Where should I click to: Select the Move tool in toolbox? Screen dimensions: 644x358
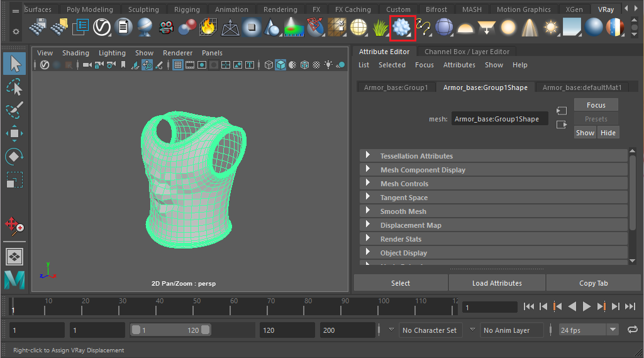(x=14, y=133)
